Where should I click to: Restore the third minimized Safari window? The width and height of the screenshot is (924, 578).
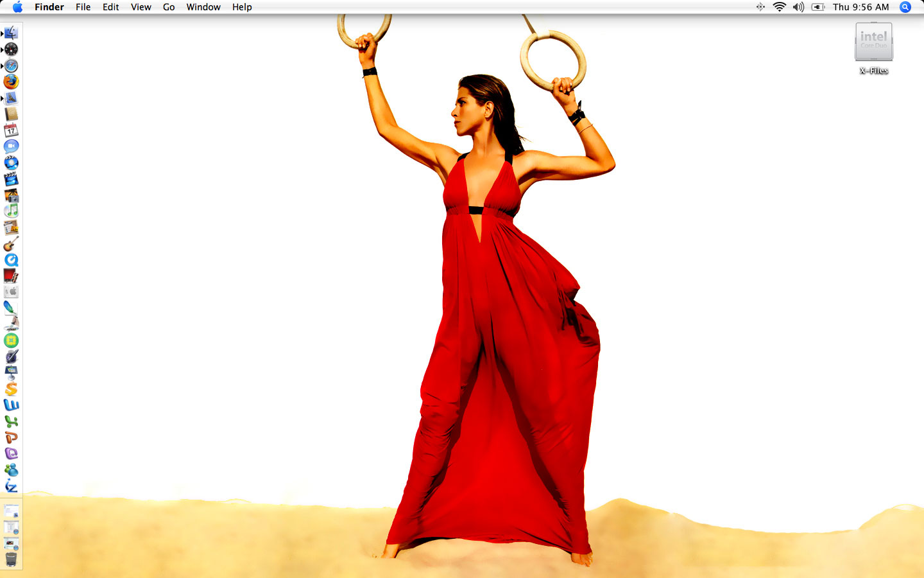(11, 543)
